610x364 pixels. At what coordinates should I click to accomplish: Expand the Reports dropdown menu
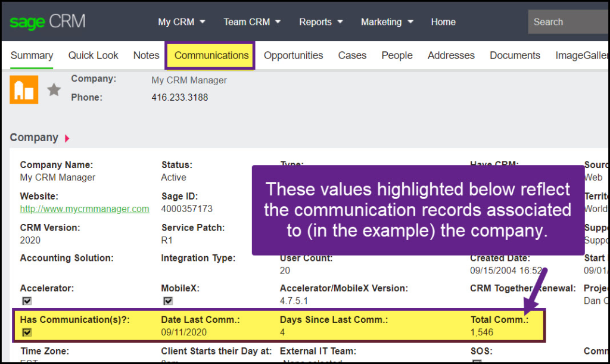[x=321, y=22]
